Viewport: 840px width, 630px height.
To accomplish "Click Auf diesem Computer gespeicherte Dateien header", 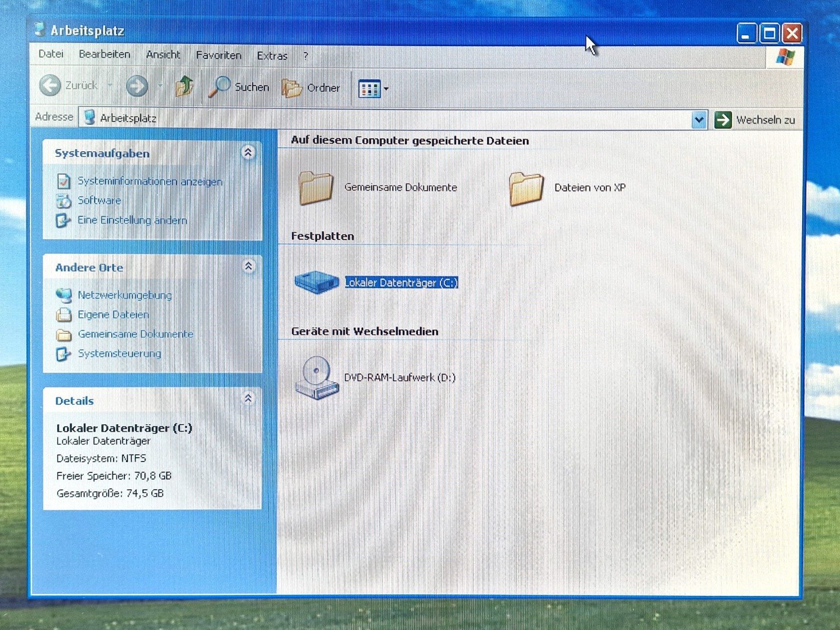I will (x=410, y=140).
